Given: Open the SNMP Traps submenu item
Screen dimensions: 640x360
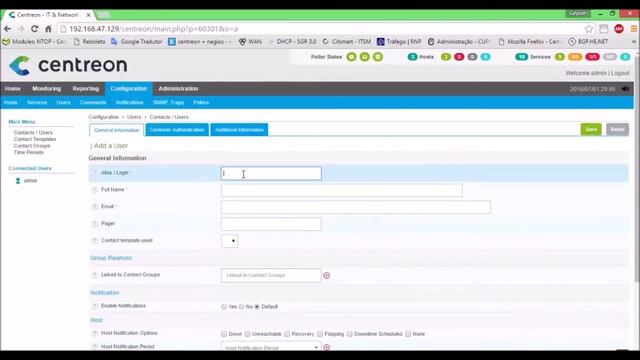Looking at the screenshot, I should (169, 102).
